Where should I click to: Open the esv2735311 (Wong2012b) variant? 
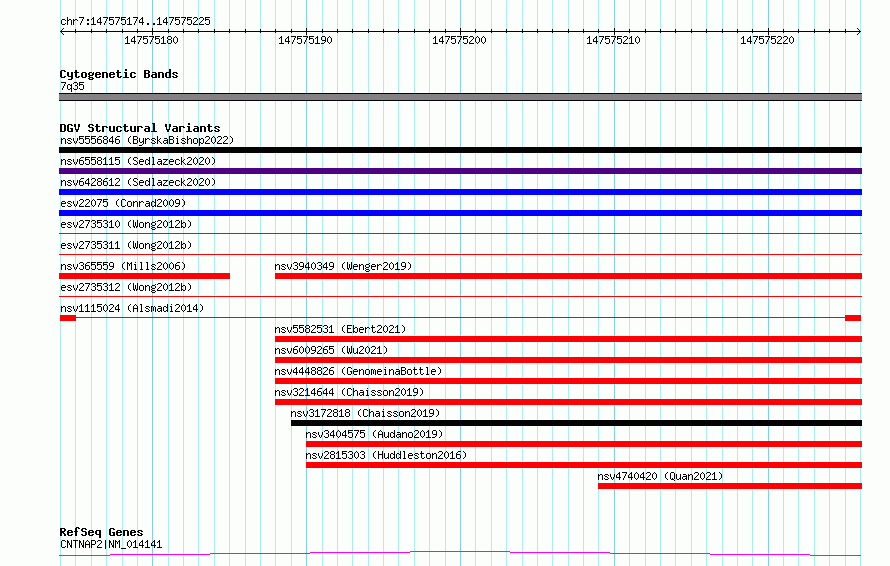coord(126,245)
